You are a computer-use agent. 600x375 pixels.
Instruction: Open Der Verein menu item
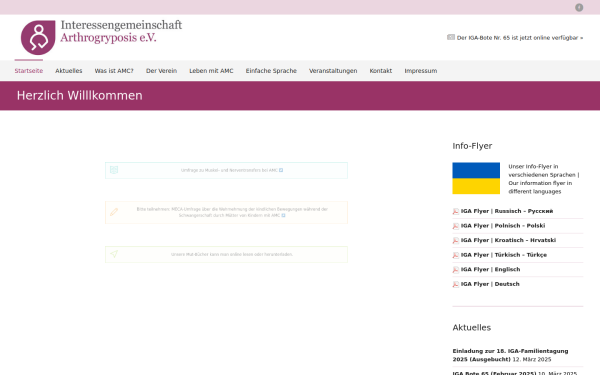coord(161,71)
